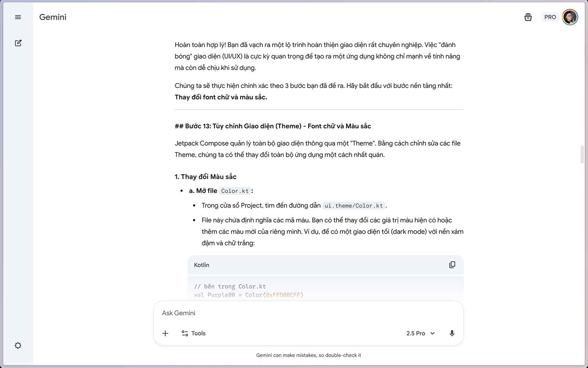Activate the microphone voice input

452,333
